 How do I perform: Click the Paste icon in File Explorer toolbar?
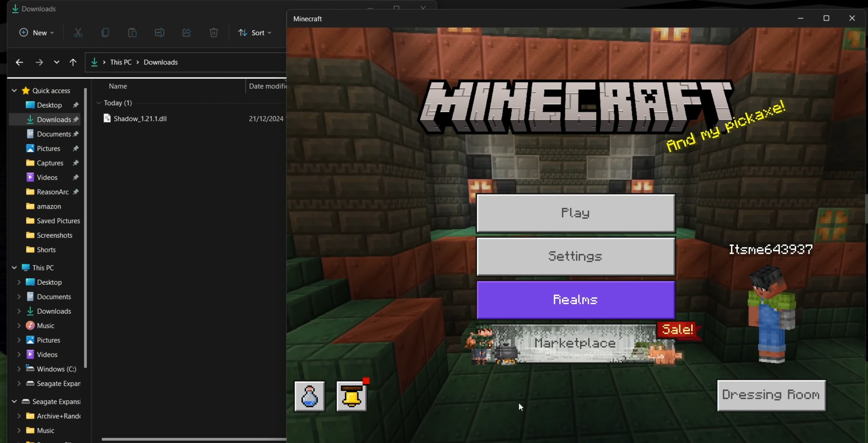click(132, 33)
